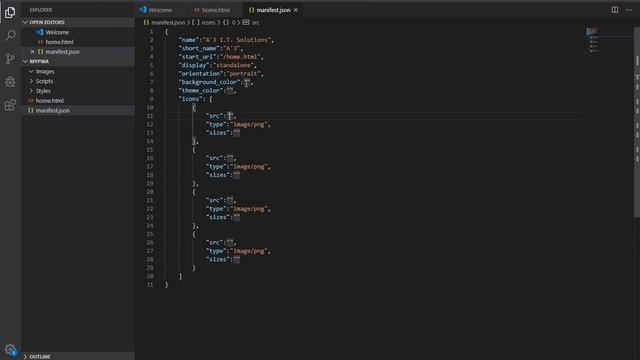Click the icons breadcrumb segment
Screen dimensions: 640x360
click(204, 22)
